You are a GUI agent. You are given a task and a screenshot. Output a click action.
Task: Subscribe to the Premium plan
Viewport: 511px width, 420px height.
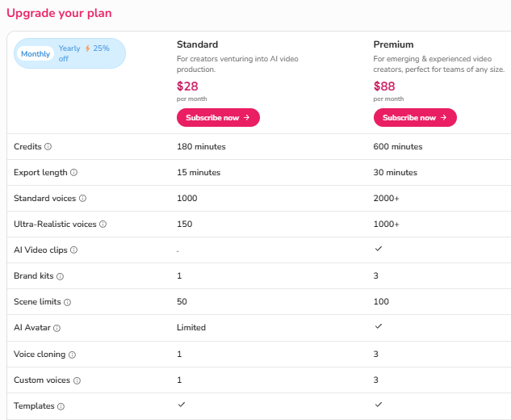(415, 118)
